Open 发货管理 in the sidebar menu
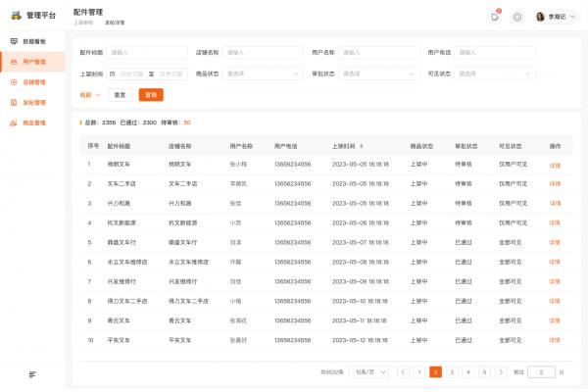 [33, 102]
